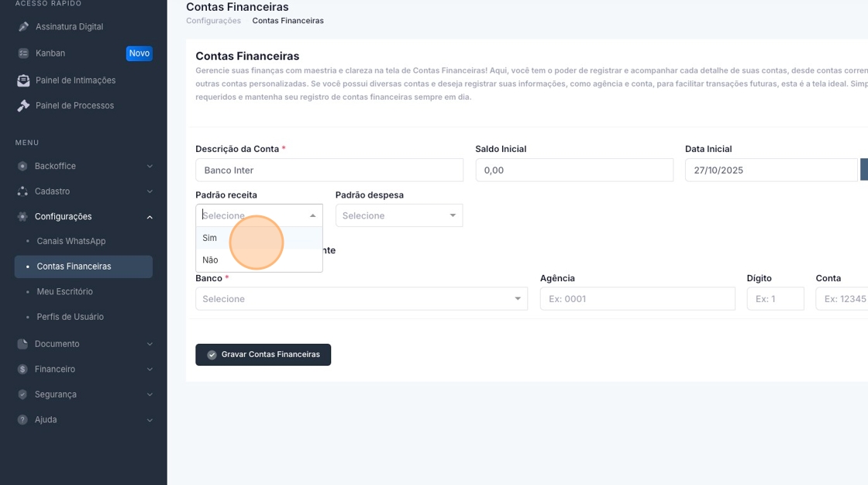Click the Assinatura Digital pen icon
Screen dimensions: 868x485
point(23,27)
